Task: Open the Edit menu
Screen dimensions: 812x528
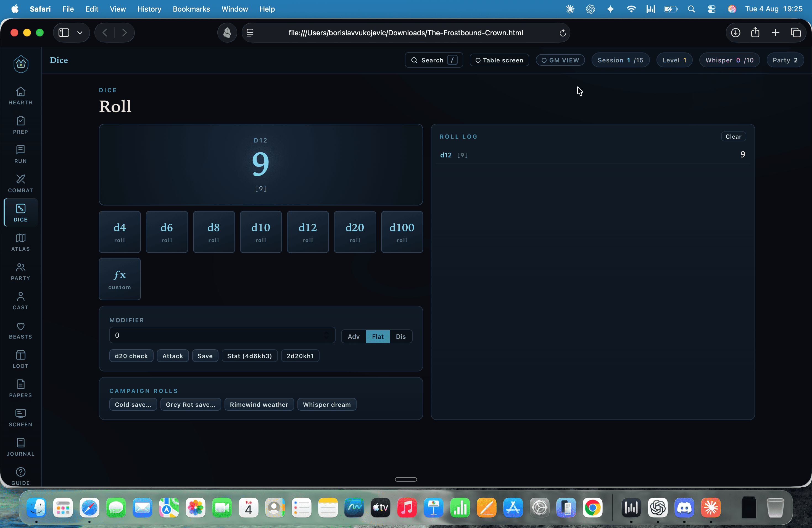Action: tap(92, 9)
